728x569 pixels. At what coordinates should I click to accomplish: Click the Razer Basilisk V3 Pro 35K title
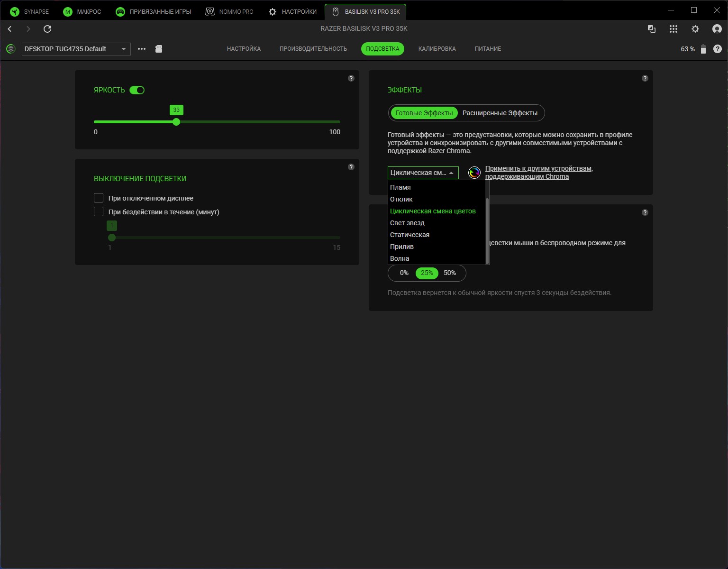tap(364, 29)
